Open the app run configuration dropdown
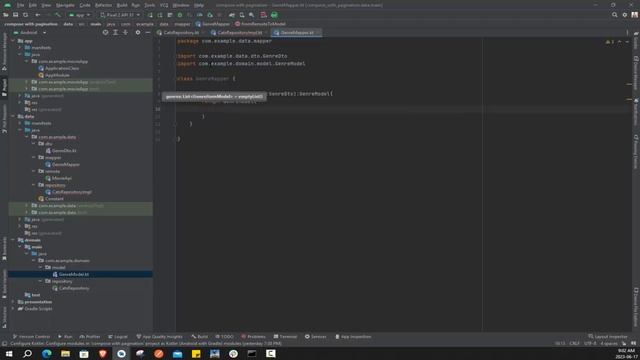 pos(80,15)
